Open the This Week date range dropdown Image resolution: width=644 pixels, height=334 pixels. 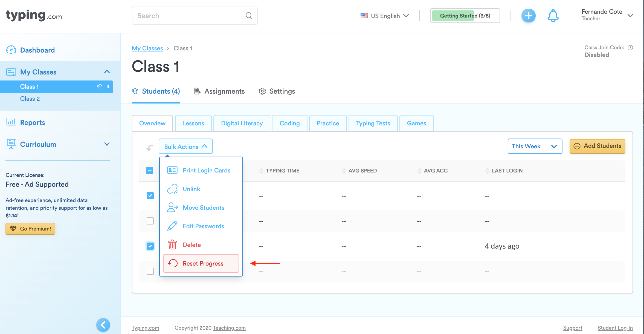click(x=535, y=146)
